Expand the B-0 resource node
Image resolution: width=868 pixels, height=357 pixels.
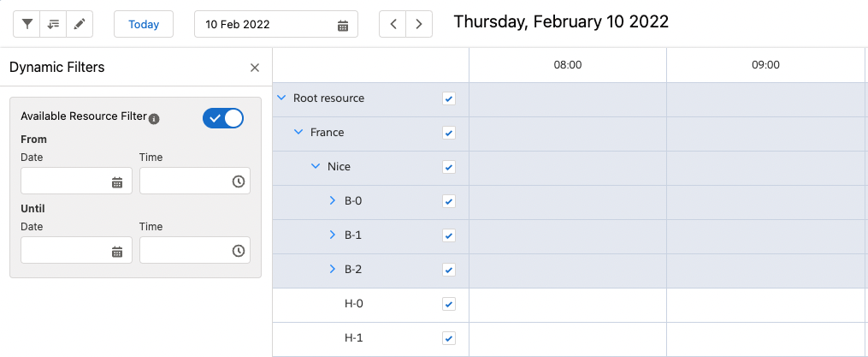[333, 201]
